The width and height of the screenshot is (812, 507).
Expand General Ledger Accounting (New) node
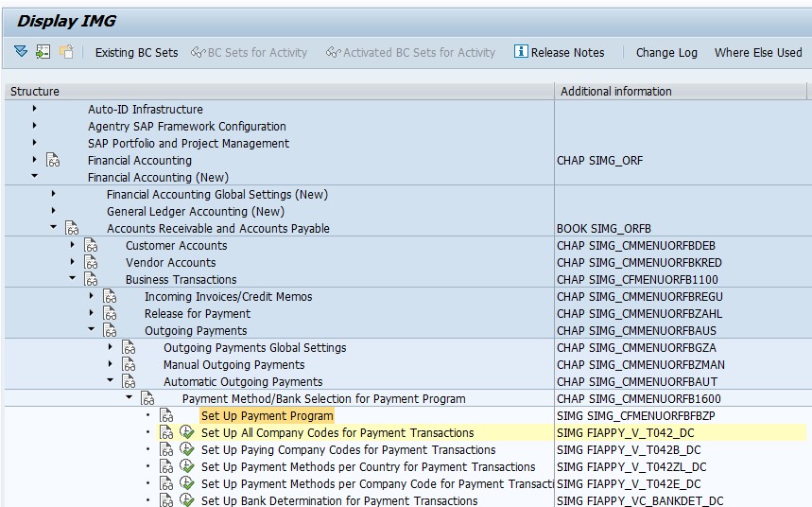[x=53, y=211]
